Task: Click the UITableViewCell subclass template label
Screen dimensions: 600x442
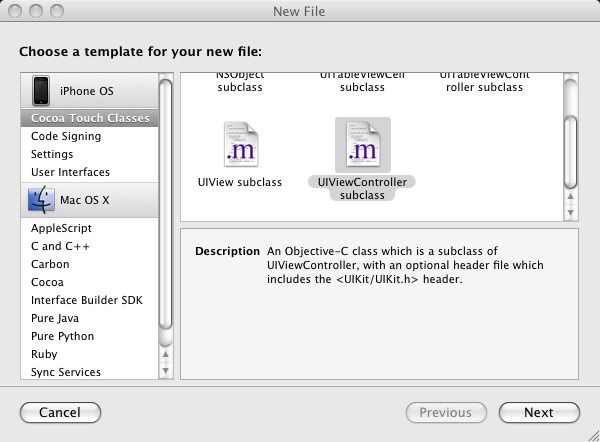Action: (x=362, y=82)
